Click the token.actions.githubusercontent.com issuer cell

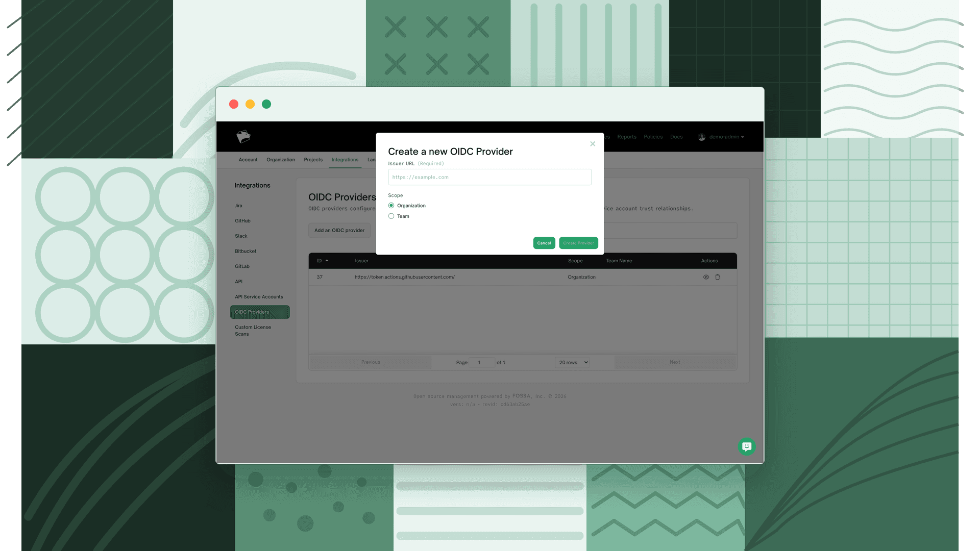(404, 277)
